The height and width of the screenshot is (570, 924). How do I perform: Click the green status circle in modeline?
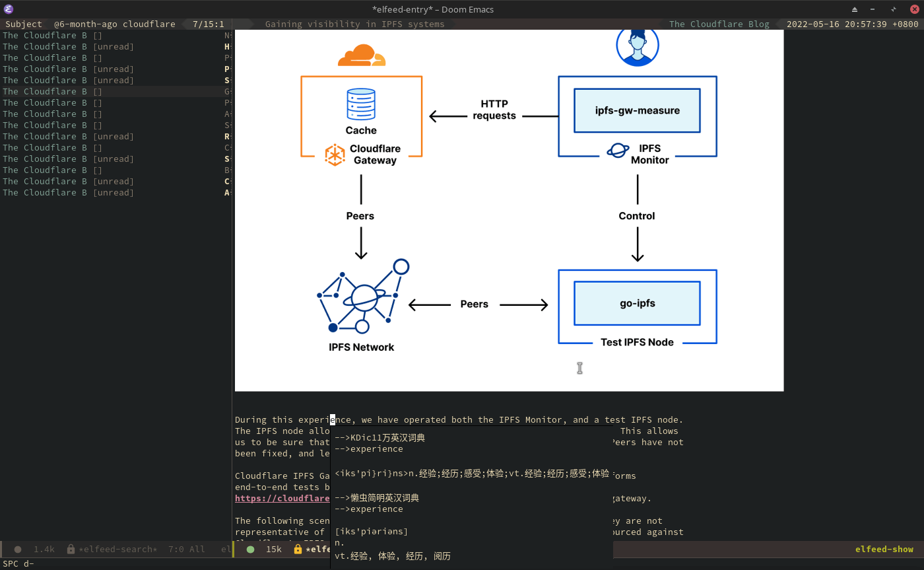tap(250, 550)
